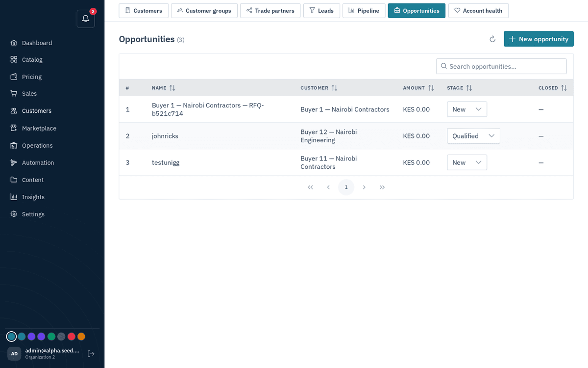
Task: Log out using the exit icon
Action: coord(91,353)
